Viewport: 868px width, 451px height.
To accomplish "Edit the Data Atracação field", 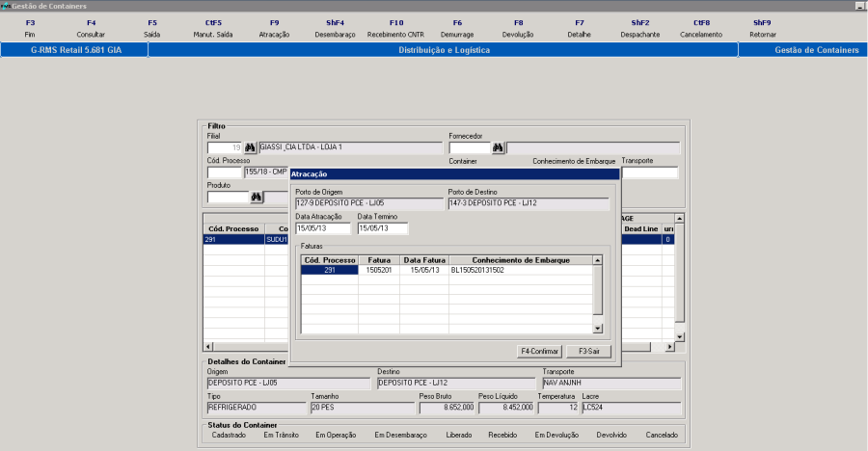I will coord(323,228).
